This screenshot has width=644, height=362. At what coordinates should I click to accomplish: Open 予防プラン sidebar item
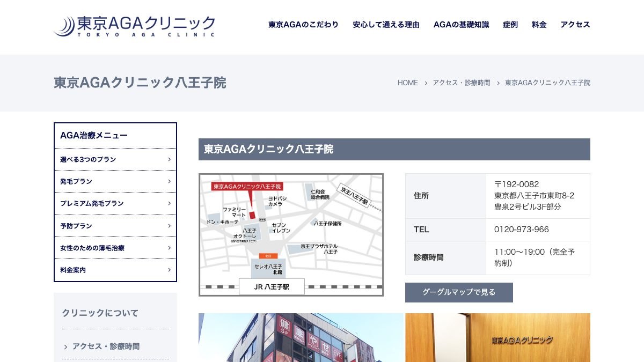(x=115, y=226)
